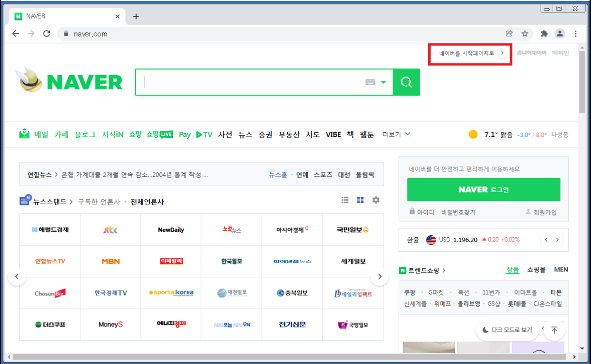The width and height of the screenshot is (591, 364).
Task: Click the share page icon in address bar
Action: [x=509, y=33]
